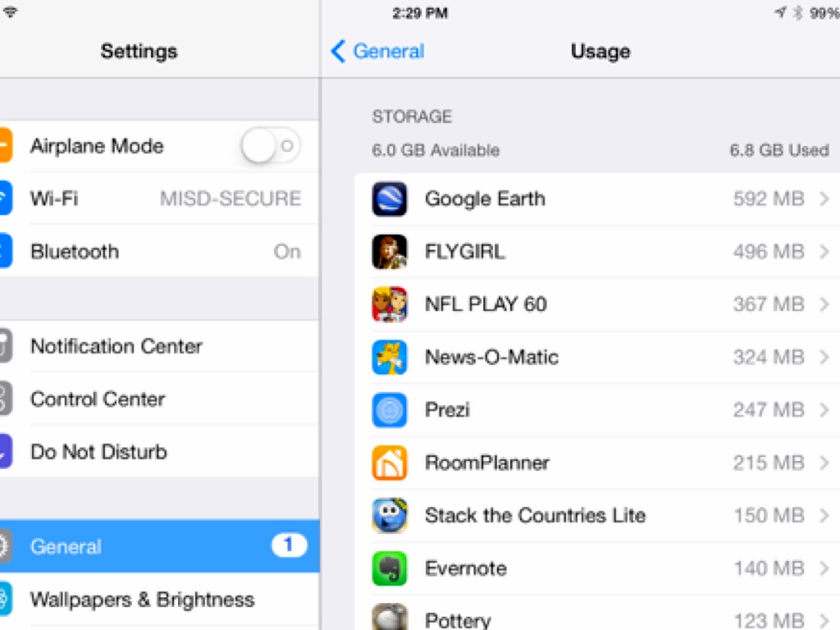The height and width of the screenshot is (630, 840).
Task: Tap the Prezi app icon
Action: coord(390,410)
